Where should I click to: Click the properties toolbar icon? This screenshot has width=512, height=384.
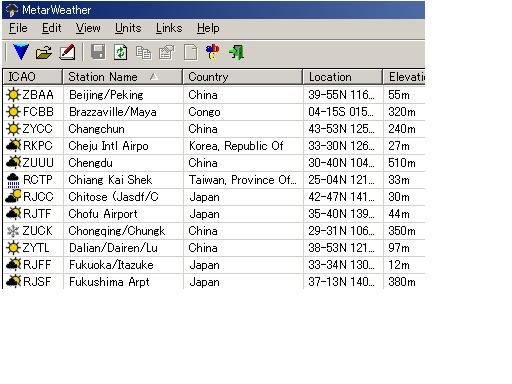click(x=167, y=53)
